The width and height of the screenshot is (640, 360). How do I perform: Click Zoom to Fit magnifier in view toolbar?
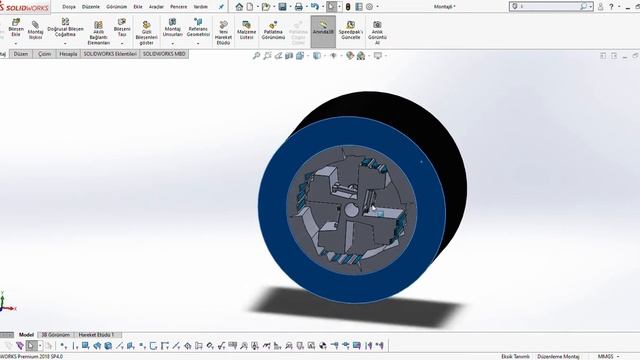(x=256, y=56)
